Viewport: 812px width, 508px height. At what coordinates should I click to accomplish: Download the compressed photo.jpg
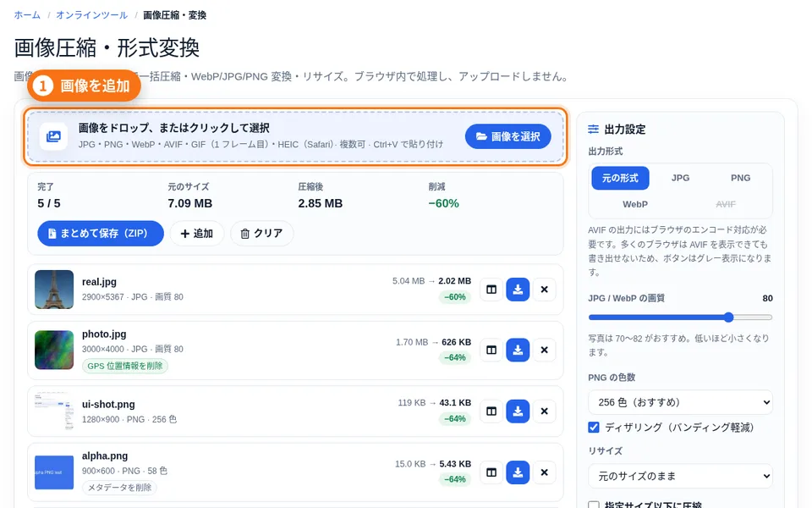[518, 350]
